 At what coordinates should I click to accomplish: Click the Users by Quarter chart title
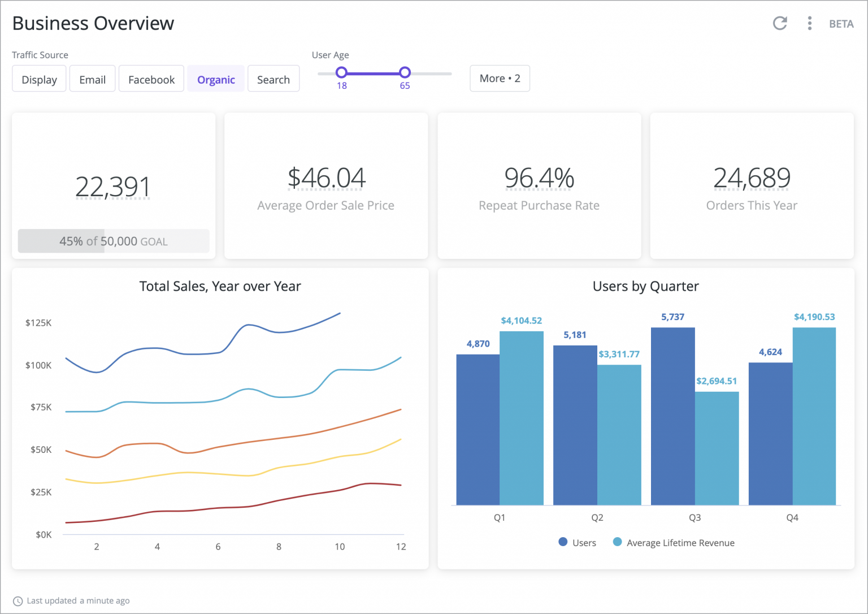pyautogui.click(x=645, y=286)
